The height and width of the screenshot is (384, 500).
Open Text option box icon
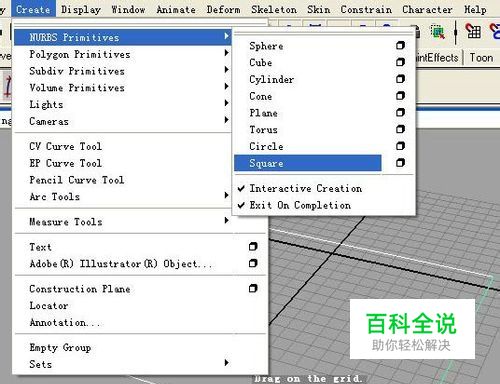tap(253, 247)
